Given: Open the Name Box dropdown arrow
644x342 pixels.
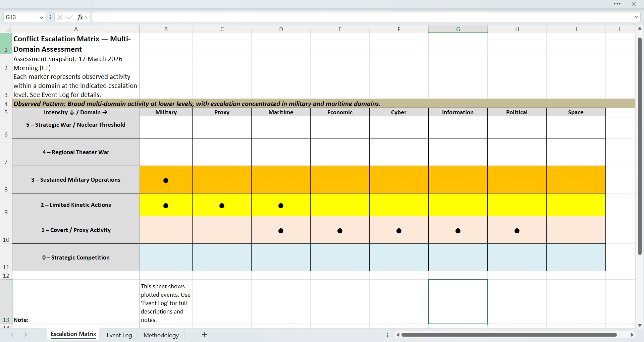Looking at the screenshot, I should [41, 17].
